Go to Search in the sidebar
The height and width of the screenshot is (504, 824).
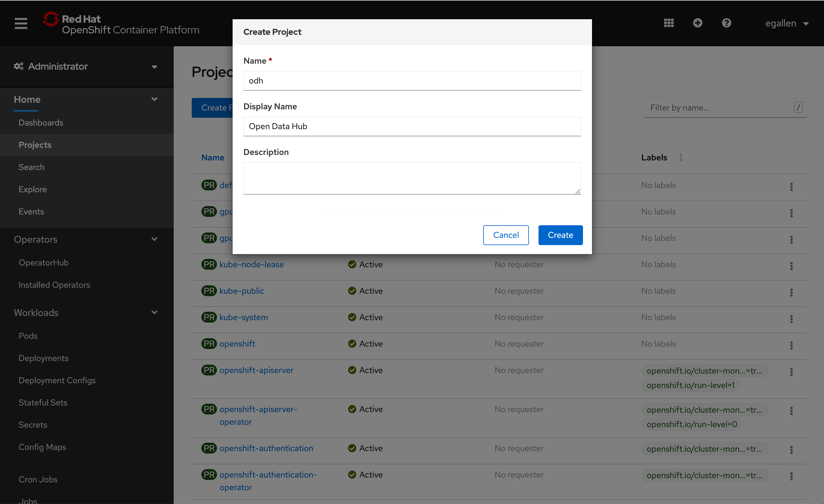point(32,167)
